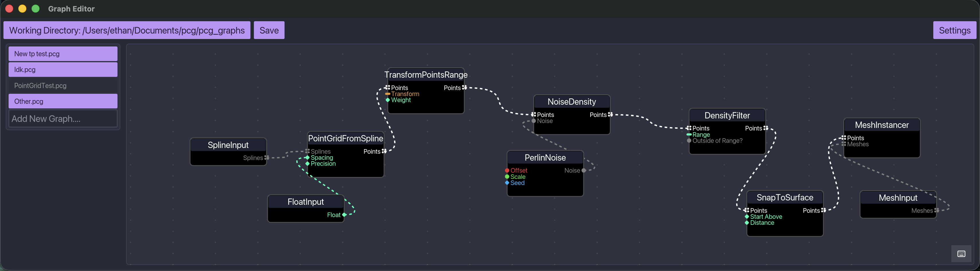Click Weight input port on TransformPointsRange
The width and height of the screenshot is (980, 271).
tap(388, 100)
